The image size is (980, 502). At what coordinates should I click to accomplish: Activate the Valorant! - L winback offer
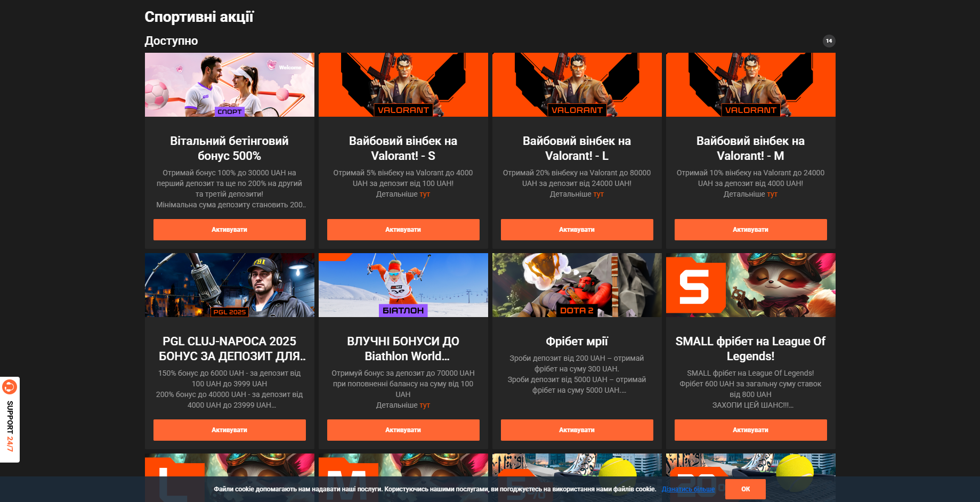pos(577,230)
